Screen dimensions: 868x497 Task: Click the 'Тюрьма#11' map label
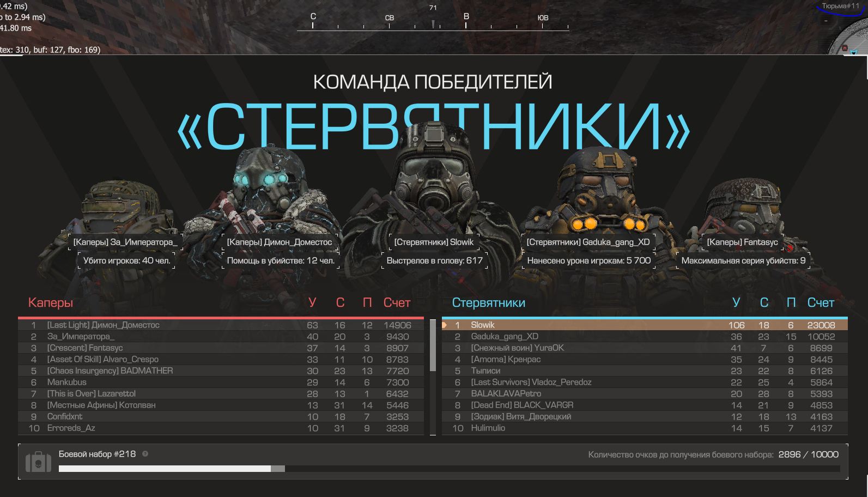[840, 6]
